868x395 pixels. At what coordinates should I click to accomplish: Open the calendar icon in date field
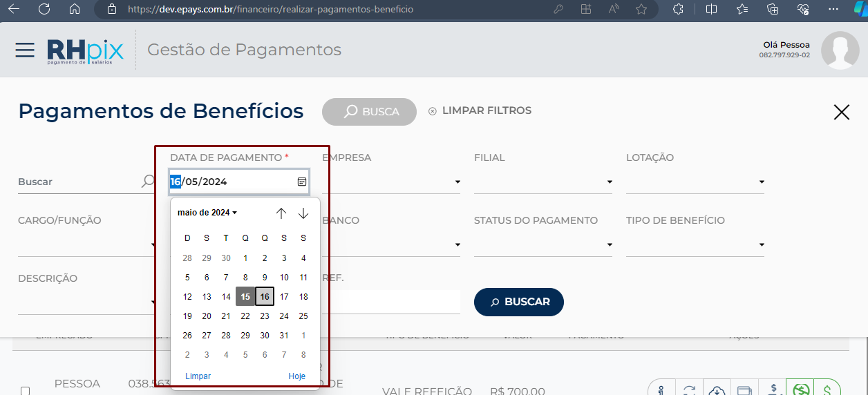(302, 182)
